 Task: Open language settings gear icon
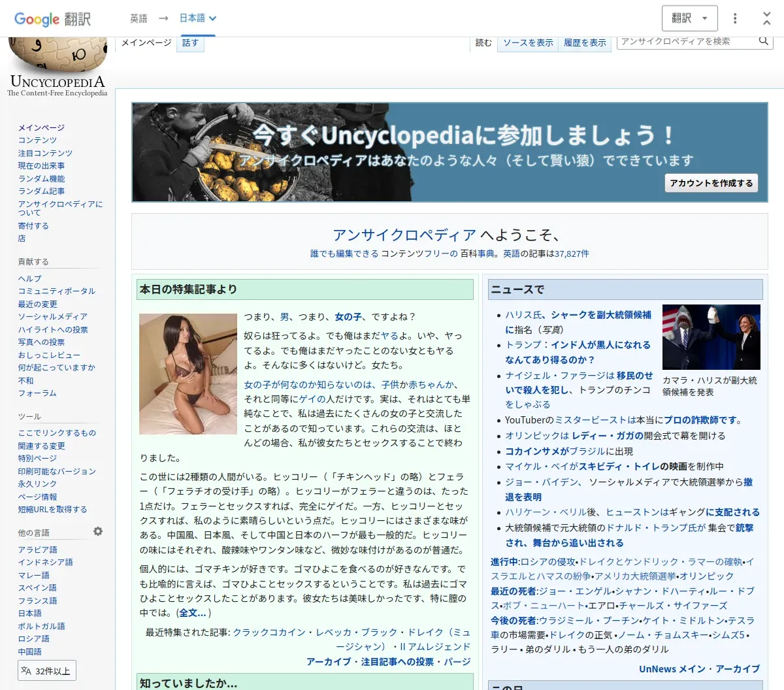[98, 531]
